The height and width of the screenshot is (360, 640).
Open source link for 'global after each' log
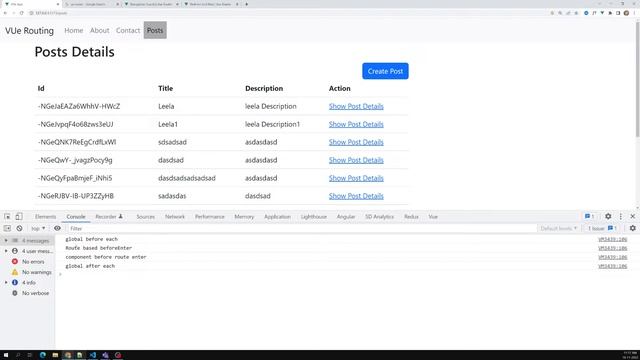click(x=612, y=266)
